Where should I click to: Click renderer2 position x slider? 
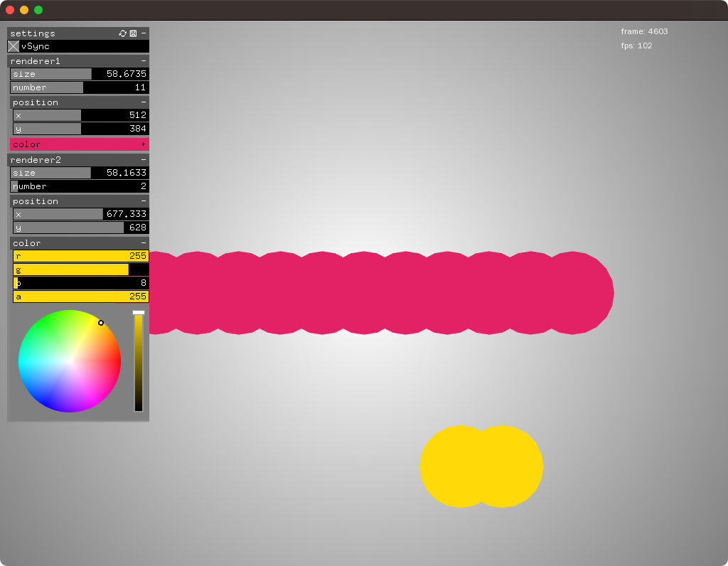80,214
